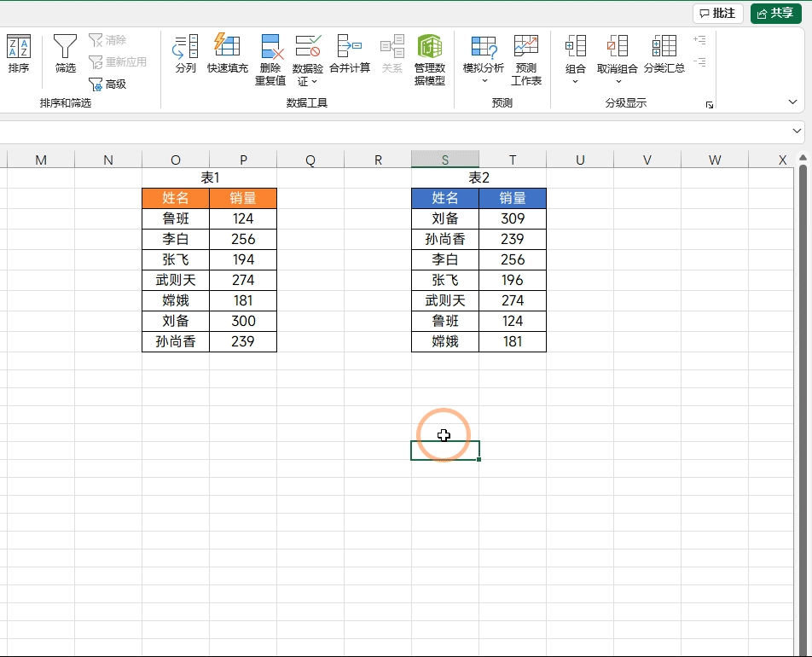
Task: Run Flash Fill (快速填充)
Action: (228, 54)
